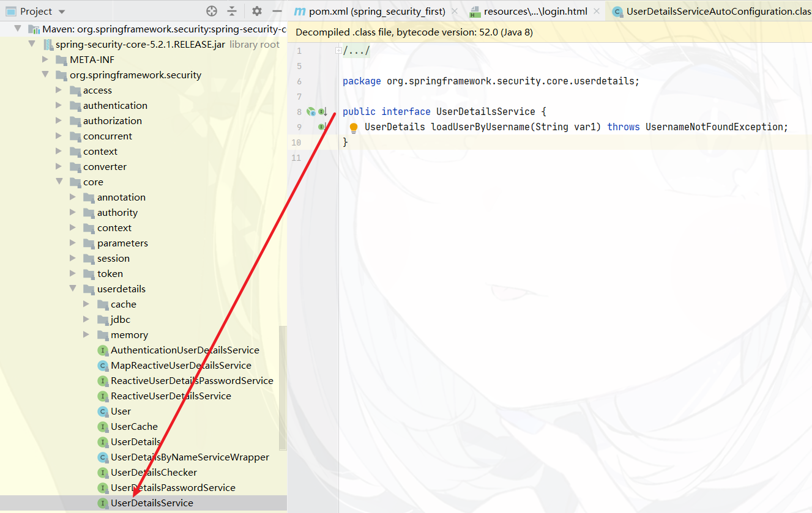Collapse the Maven spring-security-core library node
The image size is (812, 513).
[18, 29]
